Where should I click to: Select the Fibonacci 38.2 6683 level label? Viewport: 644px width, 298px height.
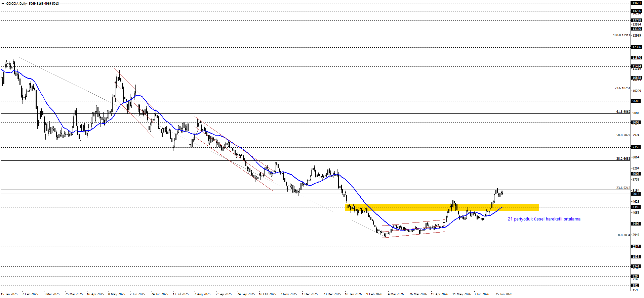click(623, 159)
